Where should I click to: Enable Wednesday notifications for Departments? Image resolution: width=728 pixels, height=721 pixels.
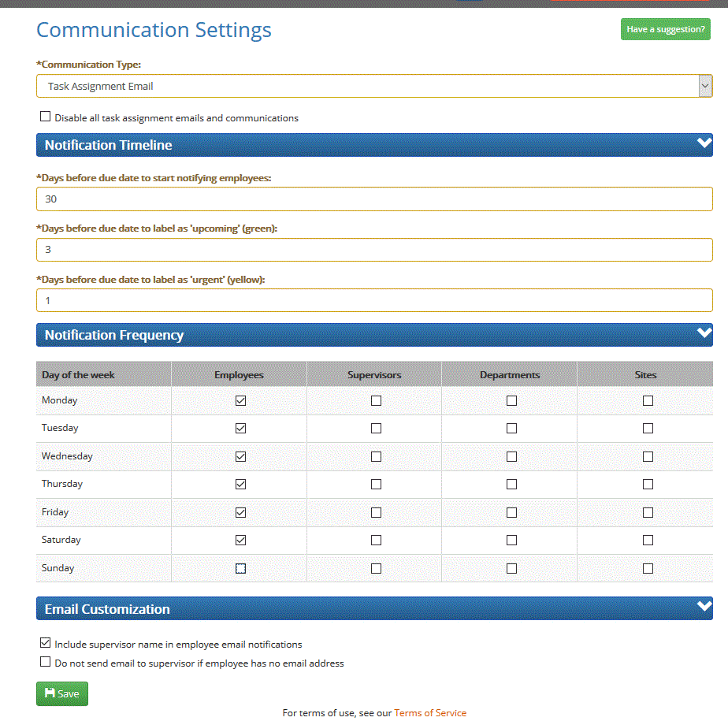pyautogui.click(x=511, y=456)
